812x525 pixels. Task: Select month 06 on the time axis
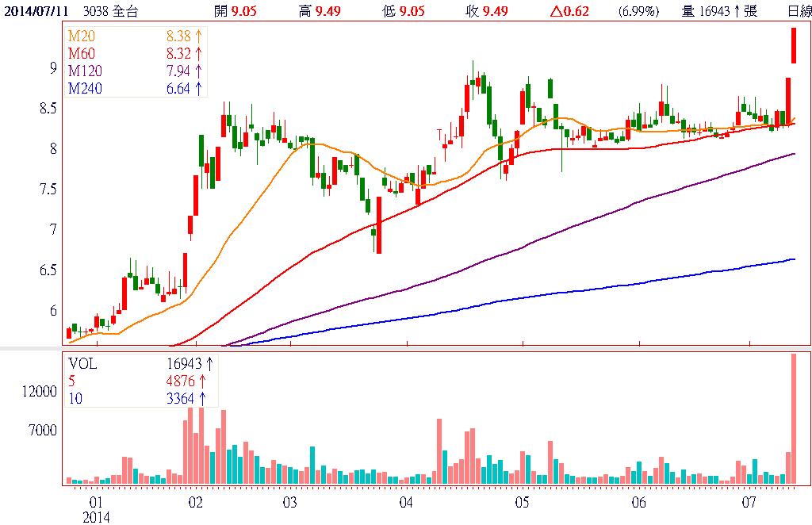coord(639,503)
